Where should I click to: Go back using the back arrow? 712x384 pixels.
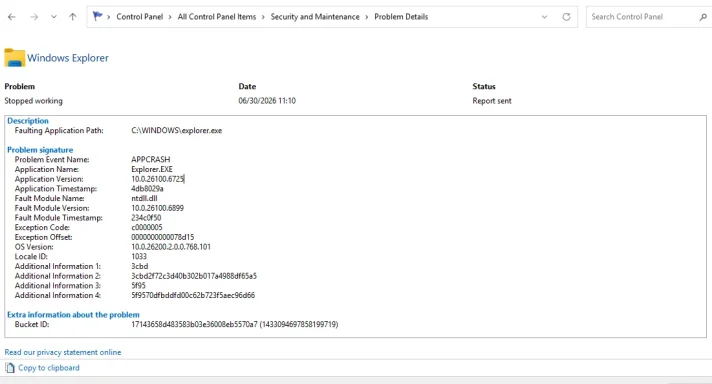(12, 17)
